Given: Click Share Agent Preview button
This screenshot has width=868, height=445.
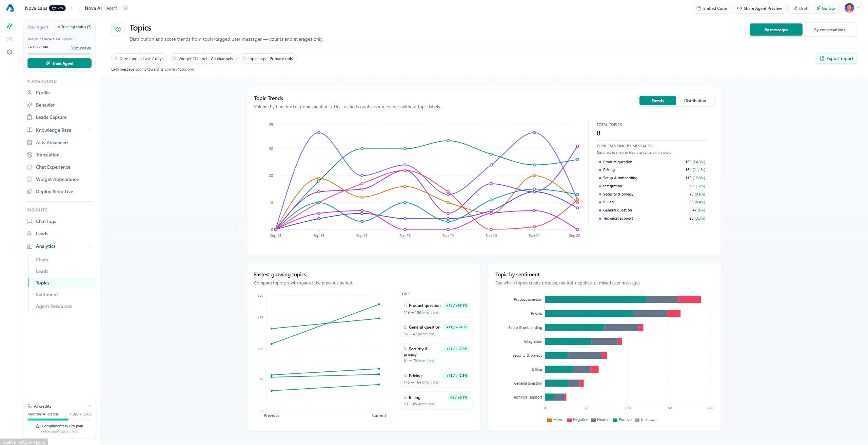Looking at the screenshot, I should pyautogui.click(x=759, y=8).
